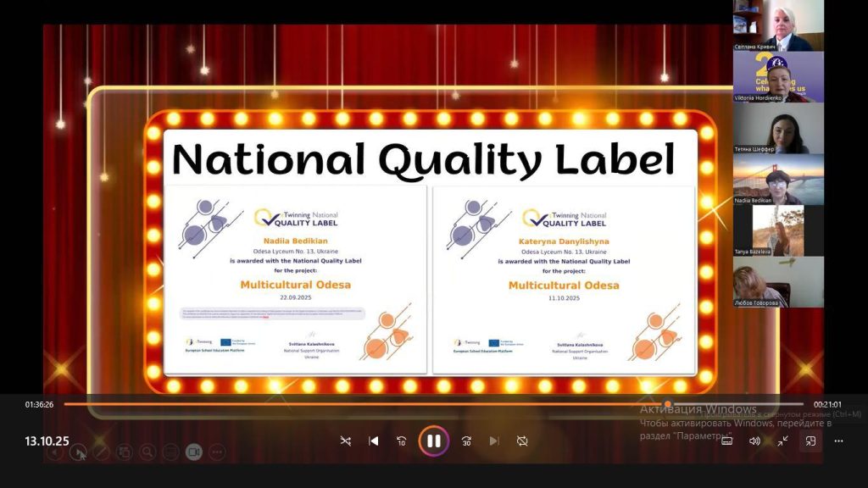Viewport: 868px width, 488px height.
Task: Click the seek bar position handle
Action: (x=668, y=404)
